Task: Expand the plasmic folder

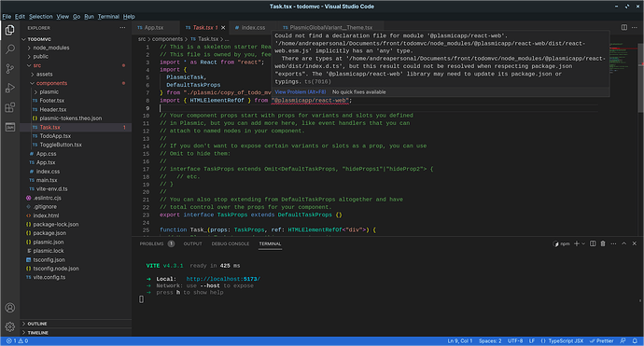Action: pos(76,92)
